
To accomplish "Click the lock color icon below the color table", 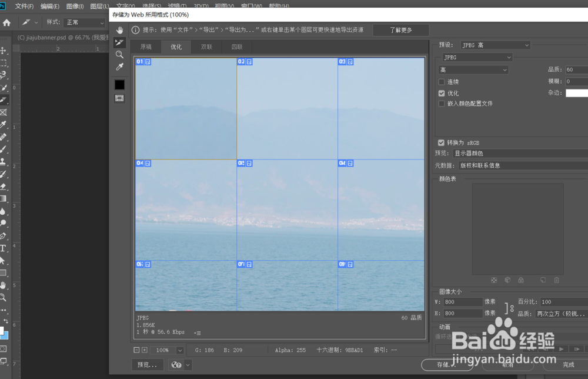I will click(521, 281).
